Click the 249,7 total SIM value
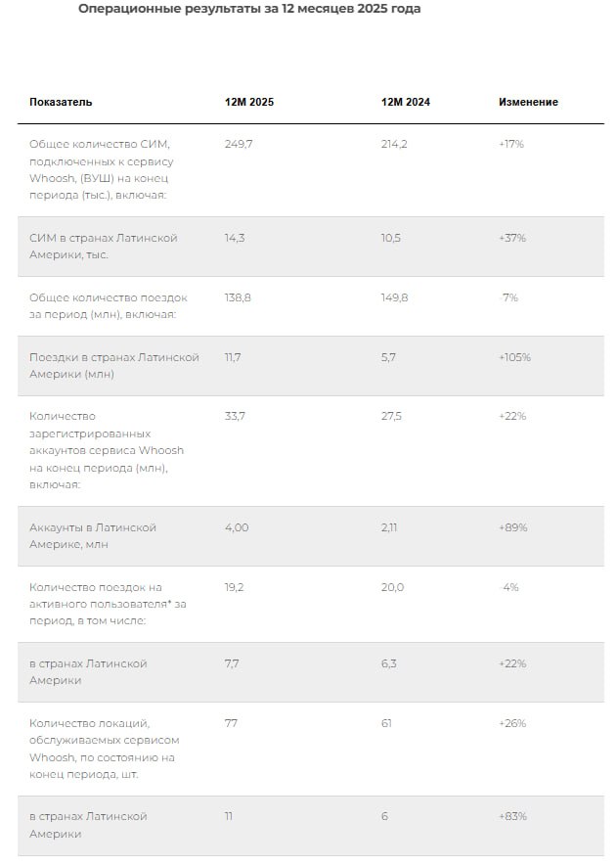This screenshot has height=866, width=616. [x=239, y=144]
